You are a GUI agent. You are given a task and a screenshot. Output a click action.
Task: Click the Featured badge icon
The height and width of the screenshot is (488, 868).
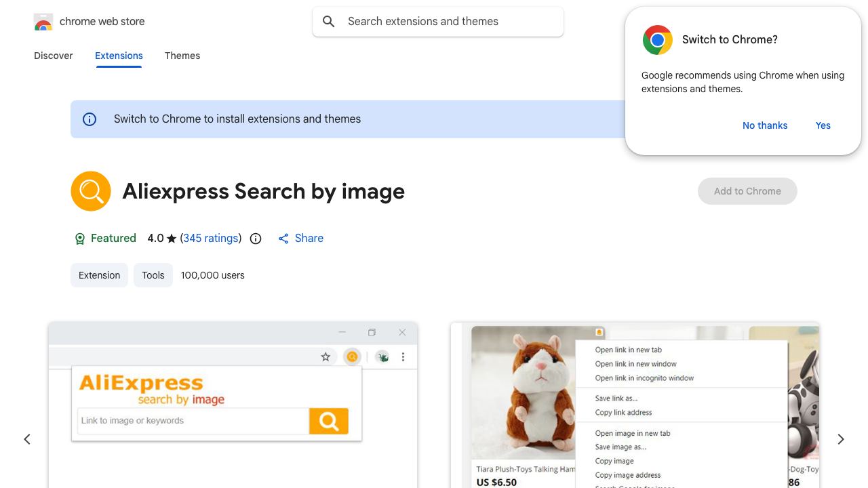click(x=79, y=239)
